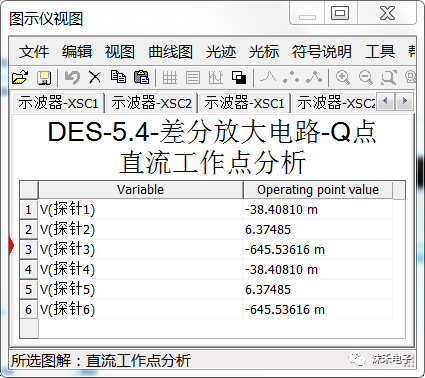Click the line-only trace style icon
The image size is (425, 378).
click(268, 77)
